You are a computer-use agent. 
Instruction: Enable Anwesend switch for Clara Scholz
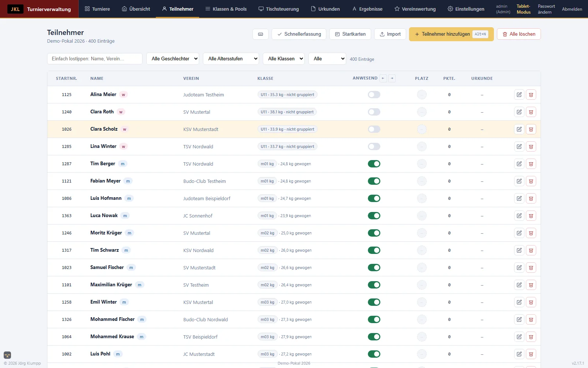[374, 129]
